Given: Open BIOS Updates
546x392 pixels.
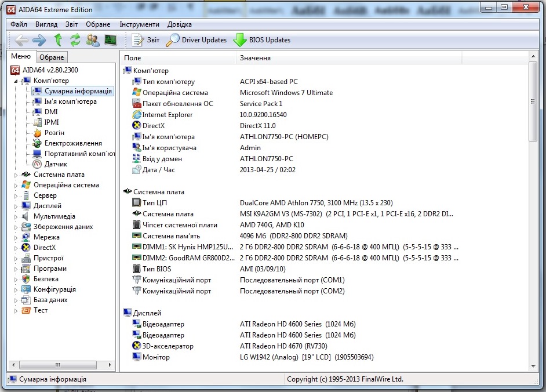Looking at the screenshot, I should [x=262, y=40].
